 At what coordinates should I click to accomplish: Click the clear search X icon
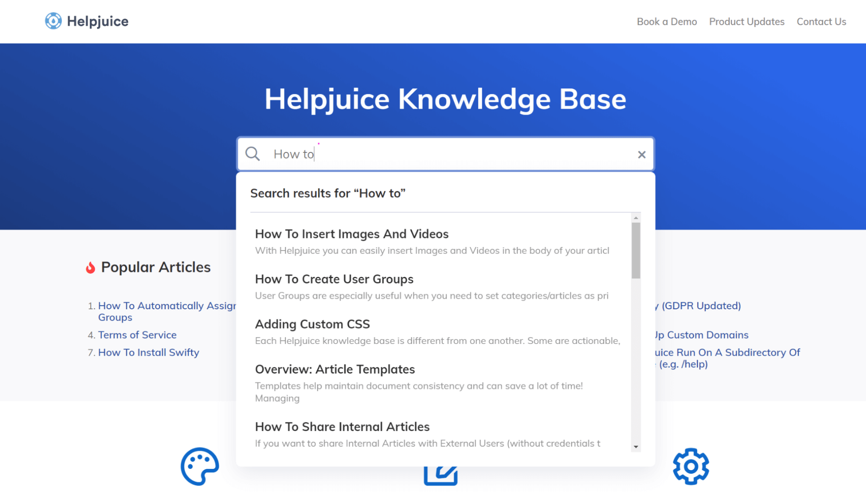(x=641, y=154)
